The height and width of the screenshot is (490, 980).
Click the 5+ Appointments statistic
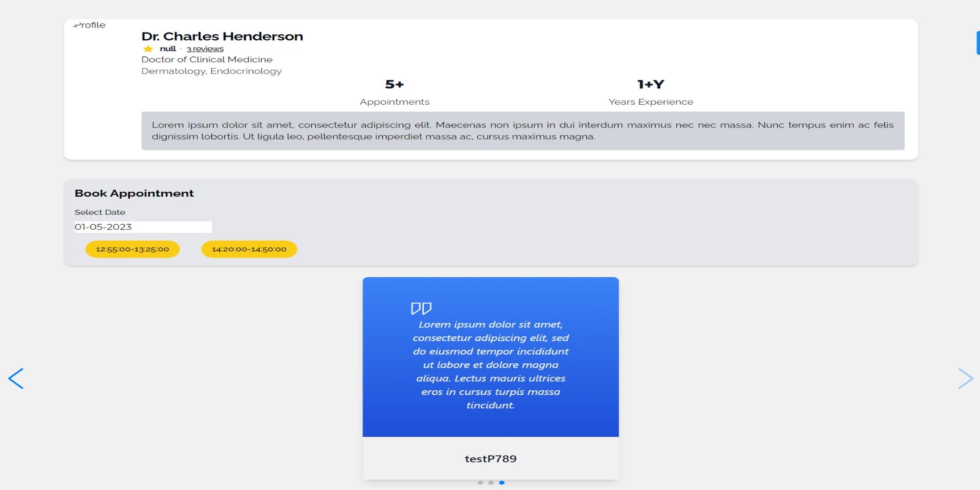point(394,92)
